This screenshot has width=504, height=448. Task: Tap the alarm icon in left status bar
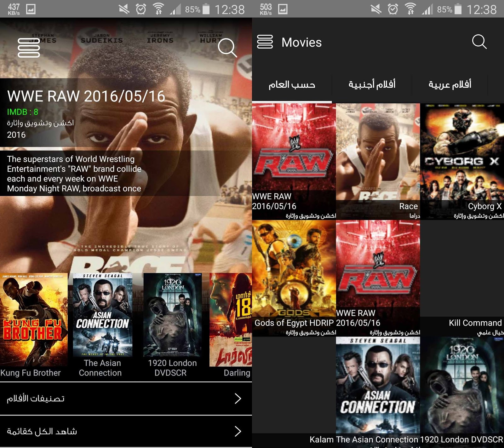(x=141, y=9)
